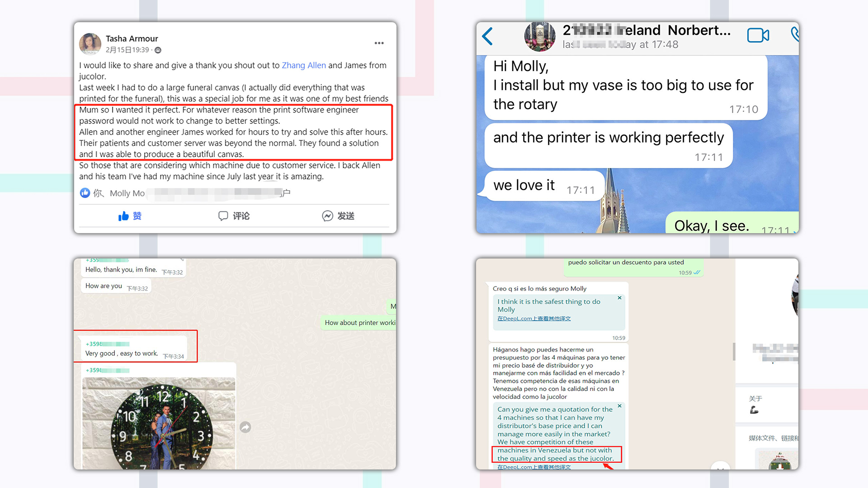
Task: Open comments with the 评论 button
Action: point(234,216)
